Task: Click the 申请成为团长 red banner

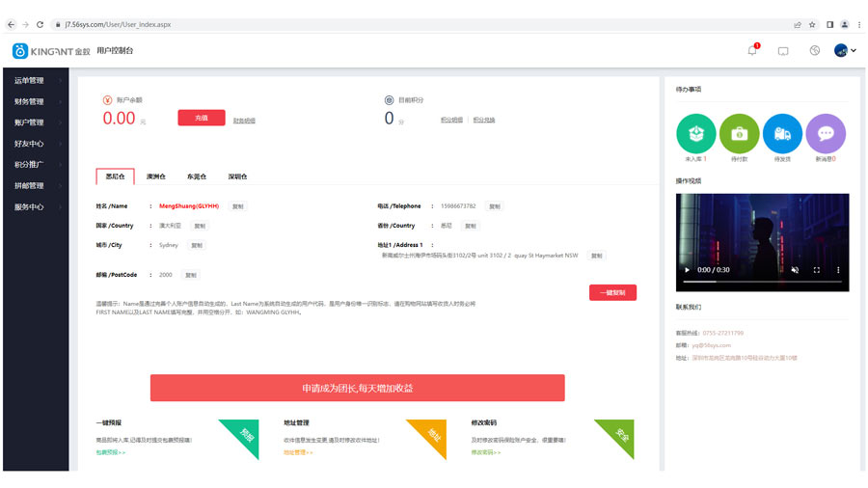Action: click(357, 388)
